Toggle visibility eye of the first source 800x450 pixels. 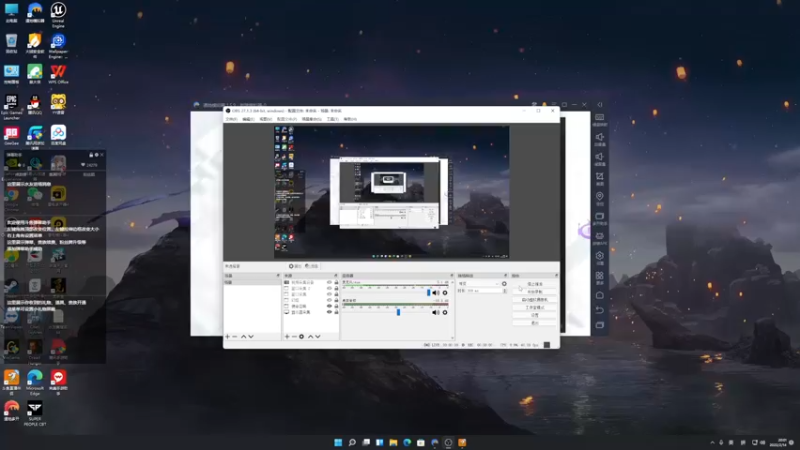[329, 282]
